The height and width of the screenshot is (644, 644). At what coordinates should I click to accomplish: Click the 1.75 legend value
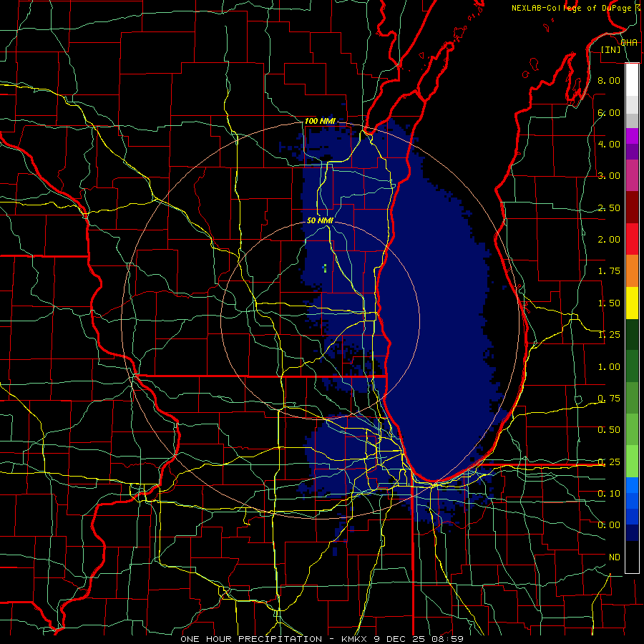(x=608, y=271)
